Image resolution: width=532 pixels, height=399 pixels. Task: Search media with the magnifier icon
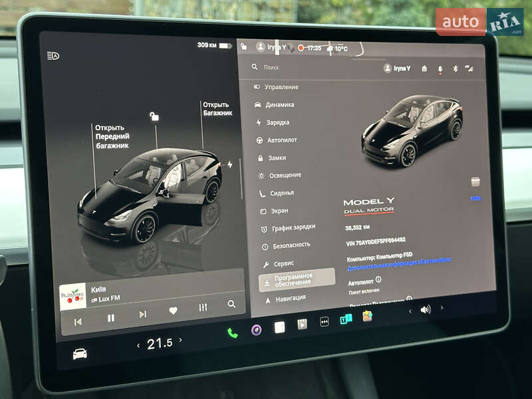pyautogui.click(x=231, y=304)
